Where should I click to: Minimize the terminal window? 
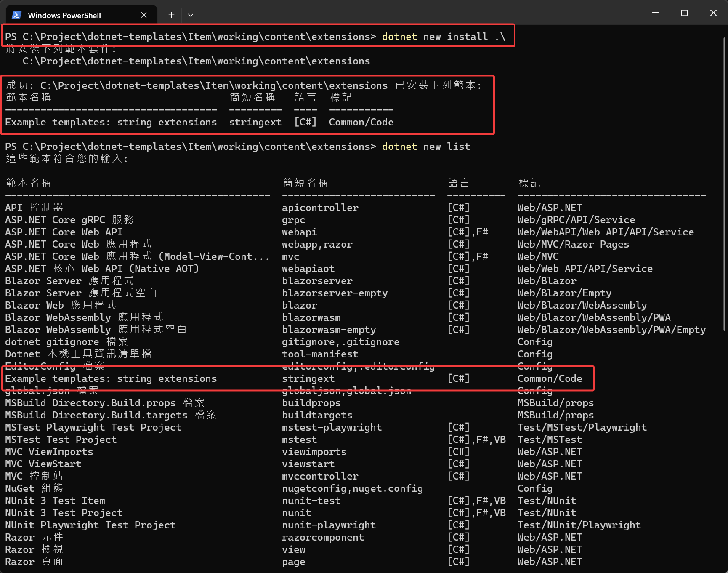(655, 13)
